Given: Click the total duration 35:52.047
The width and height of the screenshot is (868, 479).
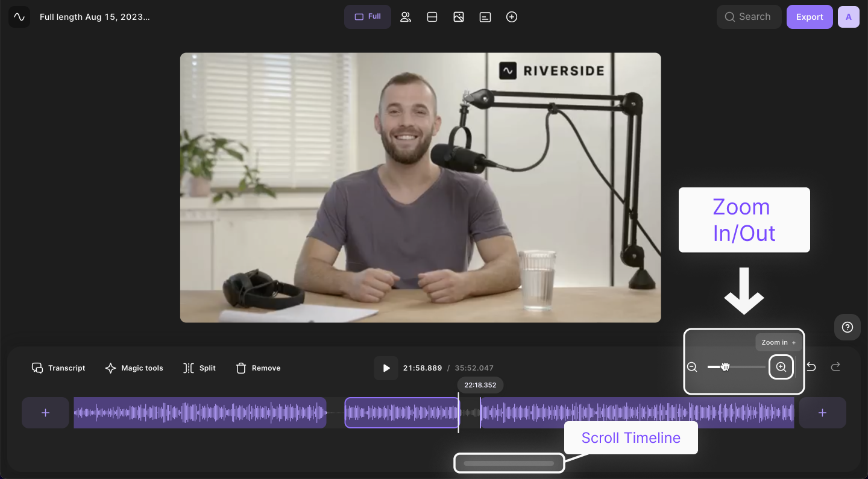Looking at the screenshot, I should (x=474, y=368).
